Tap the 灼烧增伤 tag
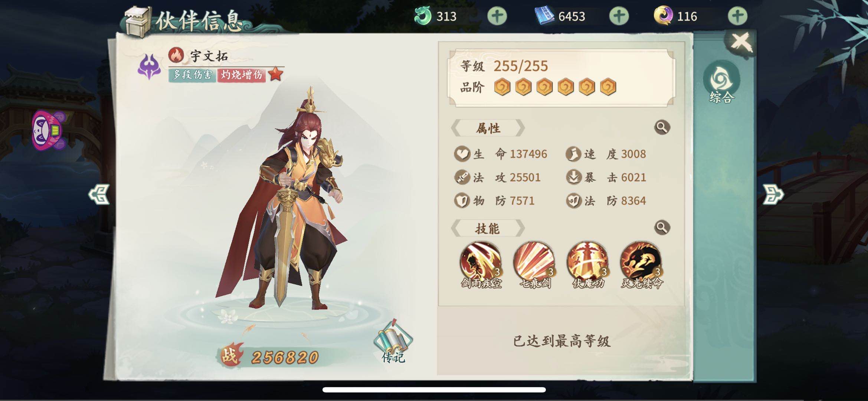Viewport: 868px width, 401px height. point(242,75)
